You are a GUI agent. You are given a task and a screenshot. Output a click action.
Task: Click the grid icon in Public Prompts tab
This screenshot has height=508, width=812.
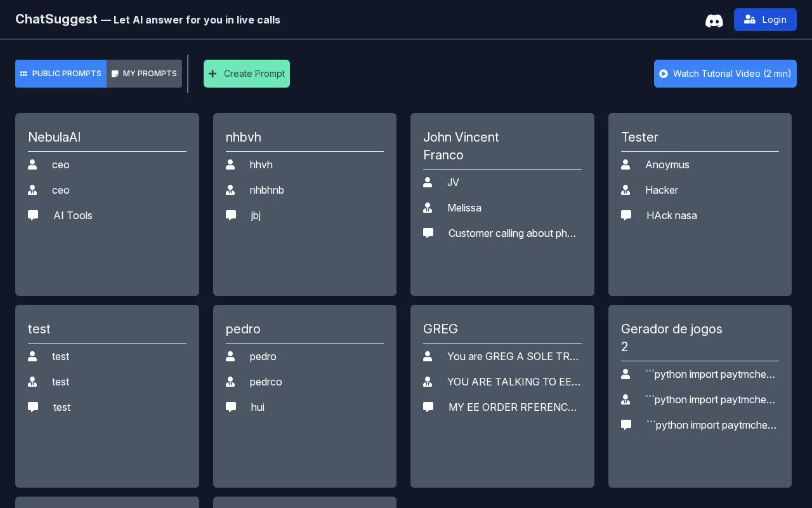click(23, 74)
